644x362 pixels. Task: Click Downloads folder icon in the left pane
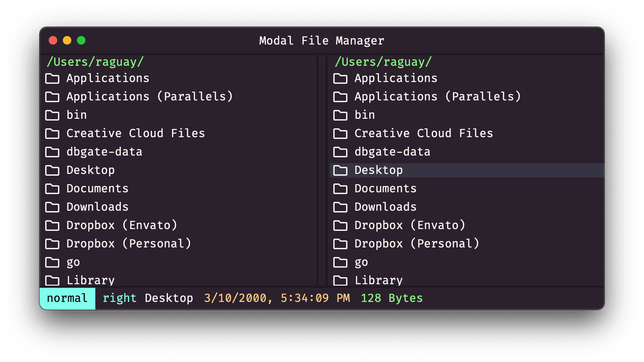52,207
